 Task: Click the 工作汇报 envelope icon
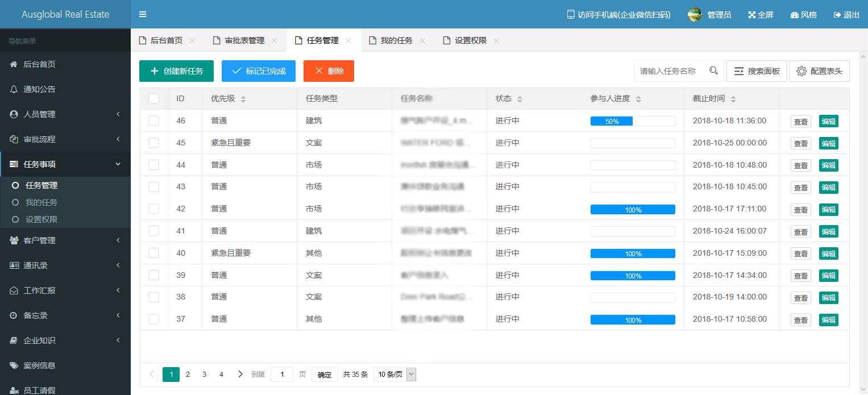point(14,290)
